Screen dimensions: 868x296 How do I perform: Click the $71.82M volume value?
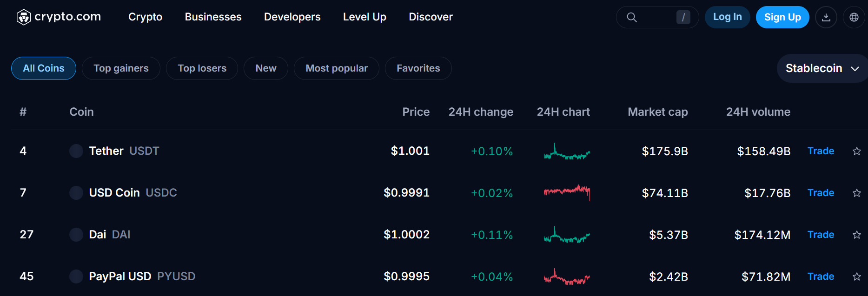[x=766, y=277]
